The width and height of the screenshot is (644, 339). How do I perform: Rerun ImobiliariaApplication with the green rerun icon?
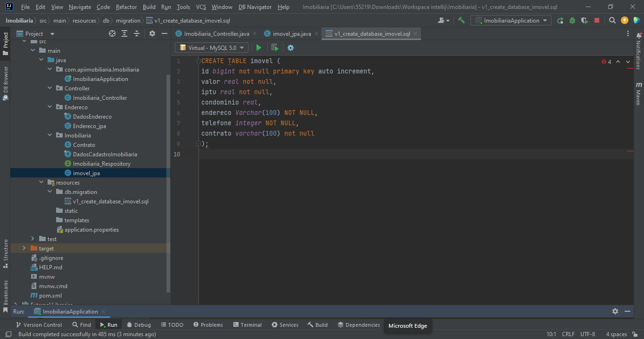click(x=560, y=20)
